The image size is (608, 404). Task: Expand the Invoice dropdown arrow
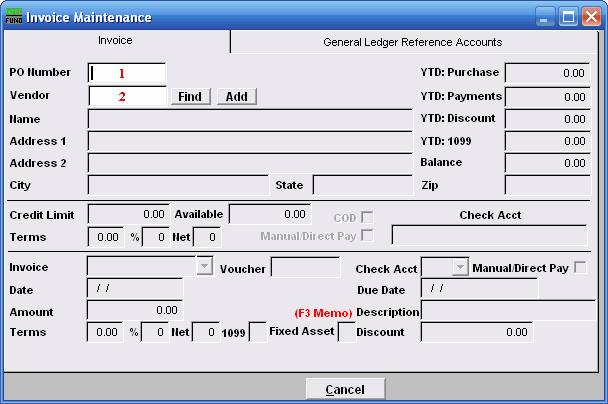tap(204, 266)
